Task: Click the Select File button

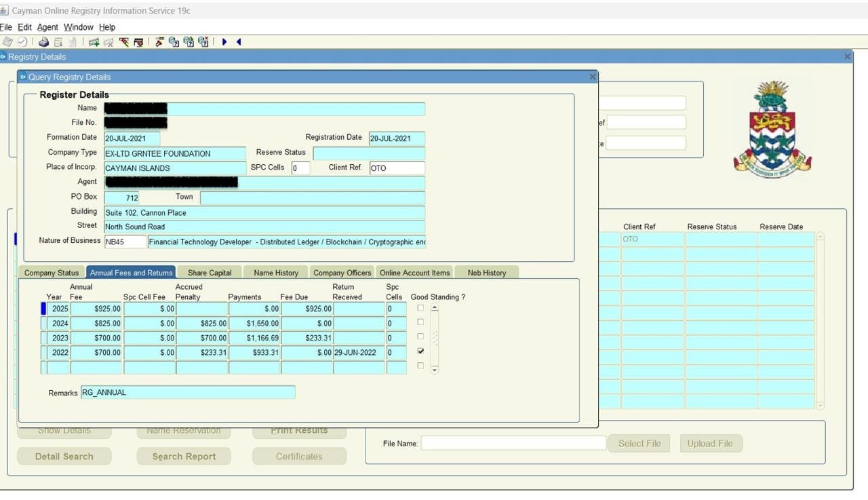Action: (639, 444)
